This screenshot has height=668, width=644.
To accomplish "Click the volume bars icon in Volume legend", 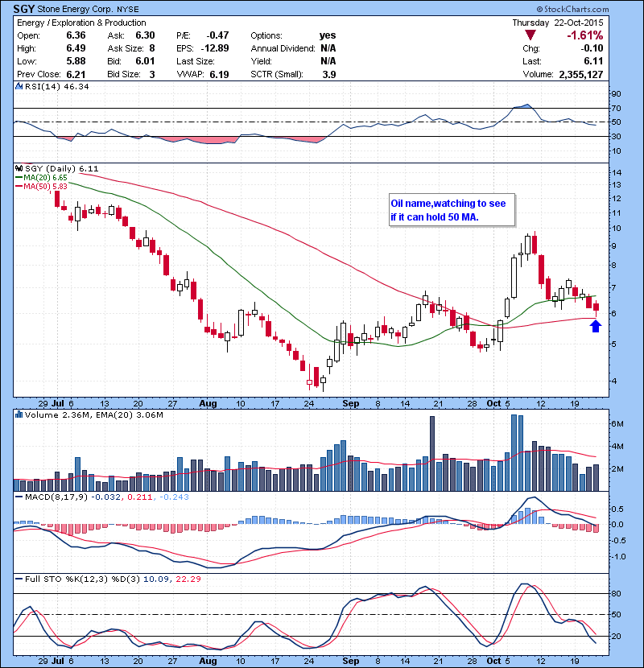I will tap(19, 414).
